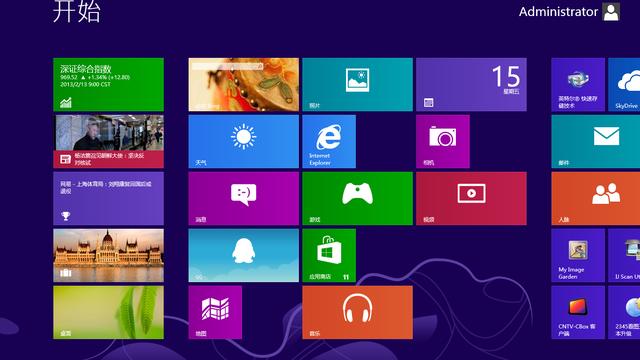Launch the QQ penguin tile
Screen dimensions: 640x360
244,255
